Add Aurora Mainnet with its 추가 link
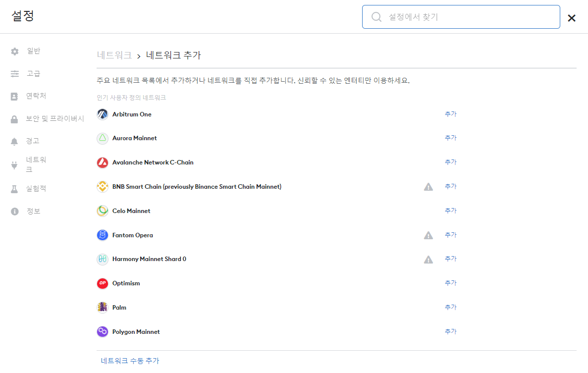 pos(450,138)
